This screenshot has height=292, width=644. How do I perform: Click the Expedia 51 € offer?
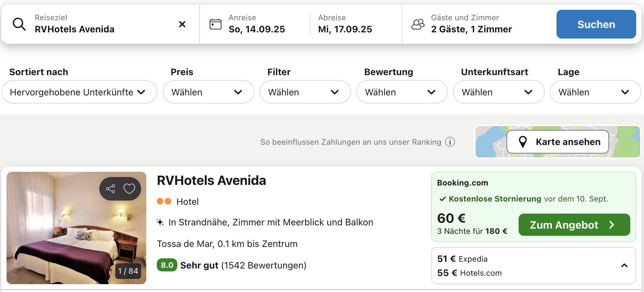(462, 259)
